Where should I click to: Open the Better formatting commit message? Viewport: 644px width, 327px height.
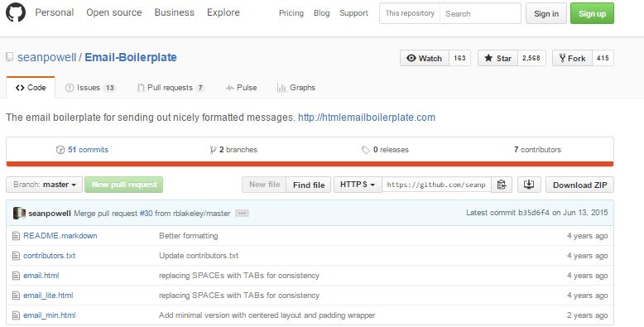click(189, 236)
